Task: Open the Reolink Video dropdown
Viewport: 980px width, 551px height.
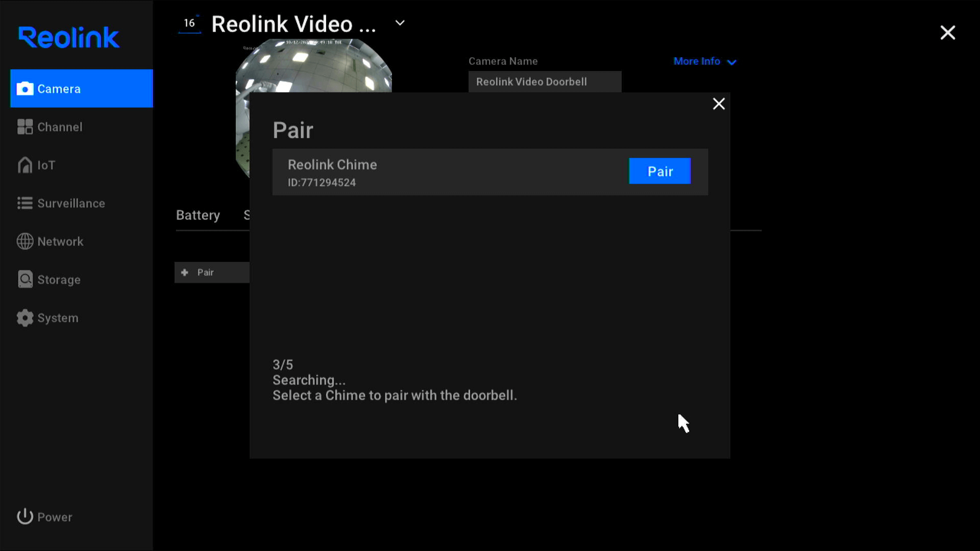Action: pyautogui.click(x=399, y=23)
